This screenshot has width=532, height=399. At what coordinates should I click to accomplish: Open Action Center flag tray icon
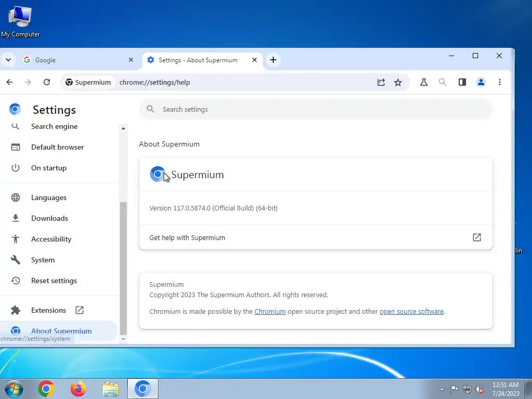(454, 389)
